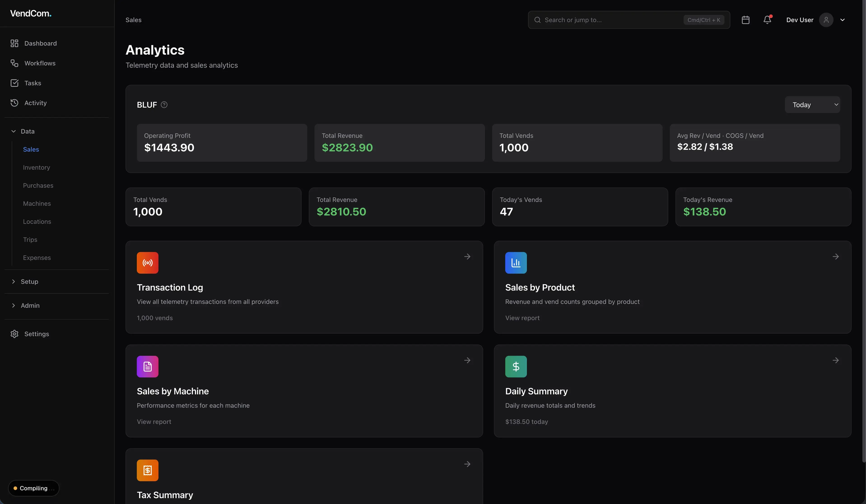Click the BLUF help question icon
Image resolution: width=866 pixels, height=504 pixels.
164,105
